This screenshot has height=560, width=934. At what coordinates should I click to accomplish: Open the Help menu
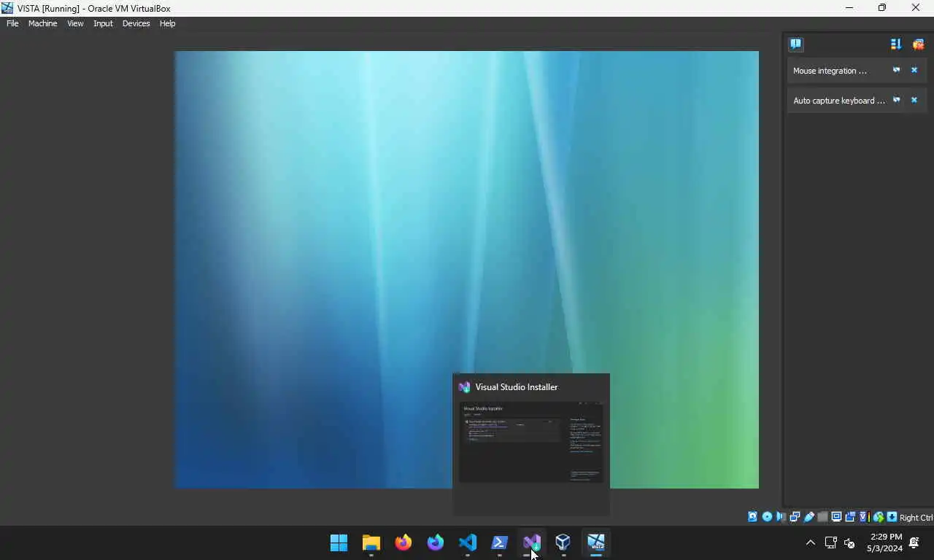pyautogui.click(x=167, y=23)
